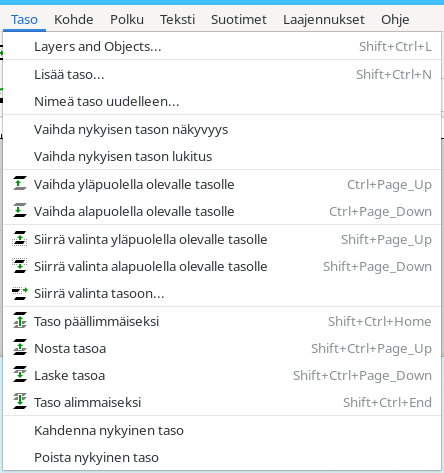Screen dimensions: 444x473
Task: Open the Polku menu
Action: [x=127, y=19]
